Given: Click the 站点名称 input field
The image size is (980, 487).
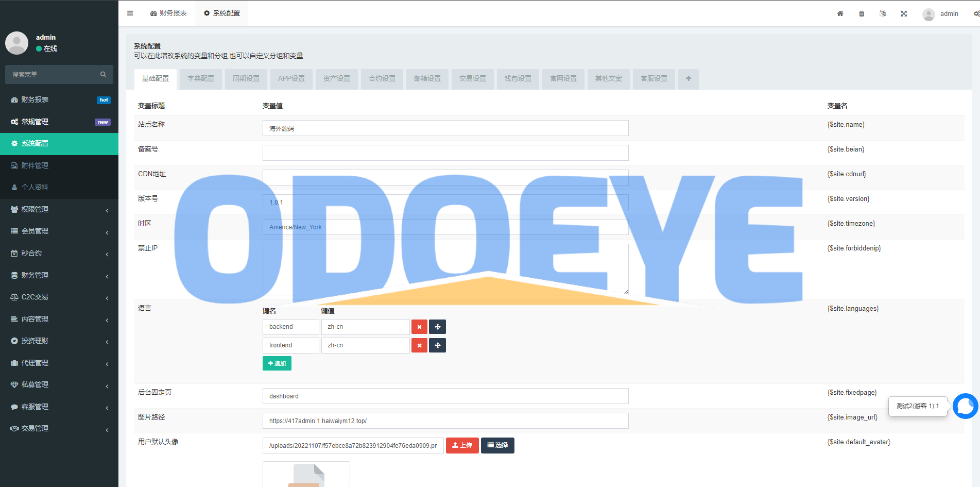Looking at the screenshot, I should [445, 128].
